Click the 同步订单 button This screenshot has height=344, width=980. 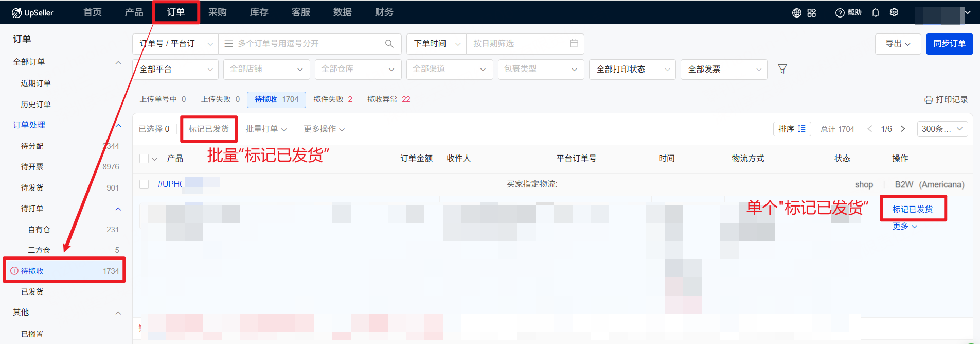tap(949, 44)
